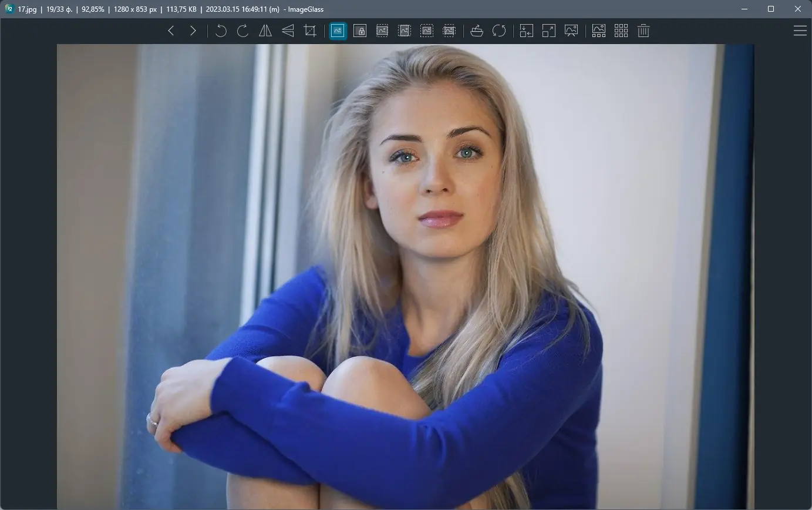Flip the image horizontally

[x=265, y=31]
